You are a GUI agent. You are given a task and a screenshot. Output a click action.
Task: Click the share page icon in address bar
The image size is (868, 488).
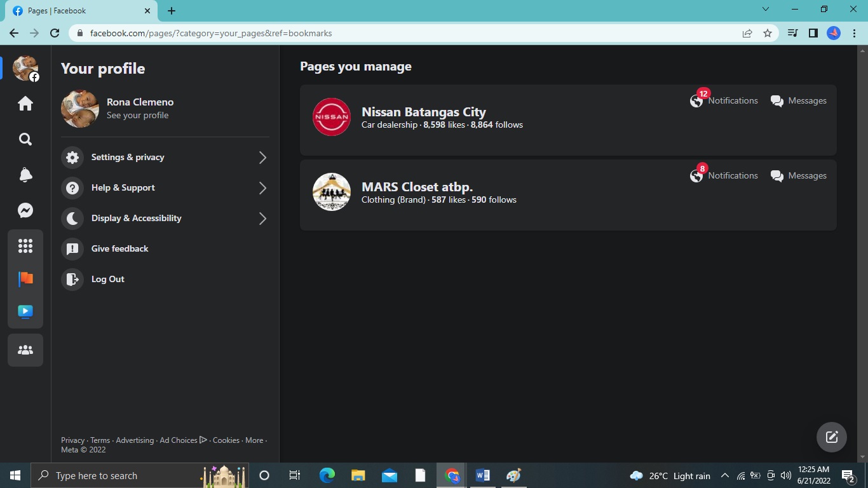[747, 33]
